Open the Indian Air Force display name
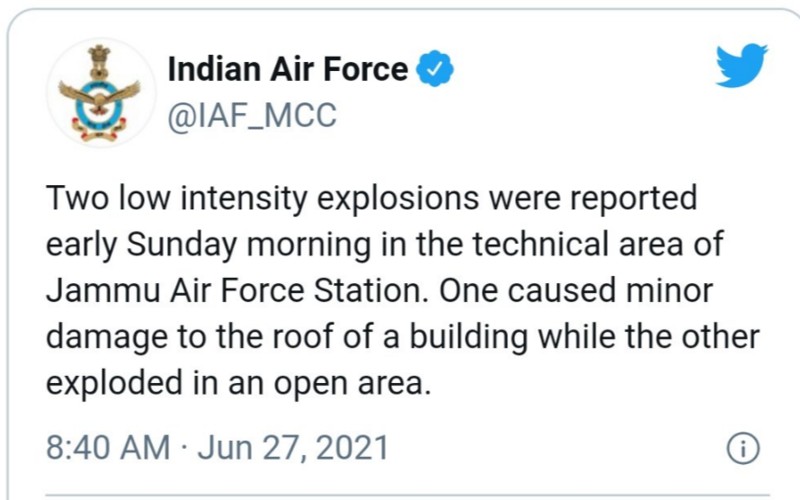 [x=288, y=69]
